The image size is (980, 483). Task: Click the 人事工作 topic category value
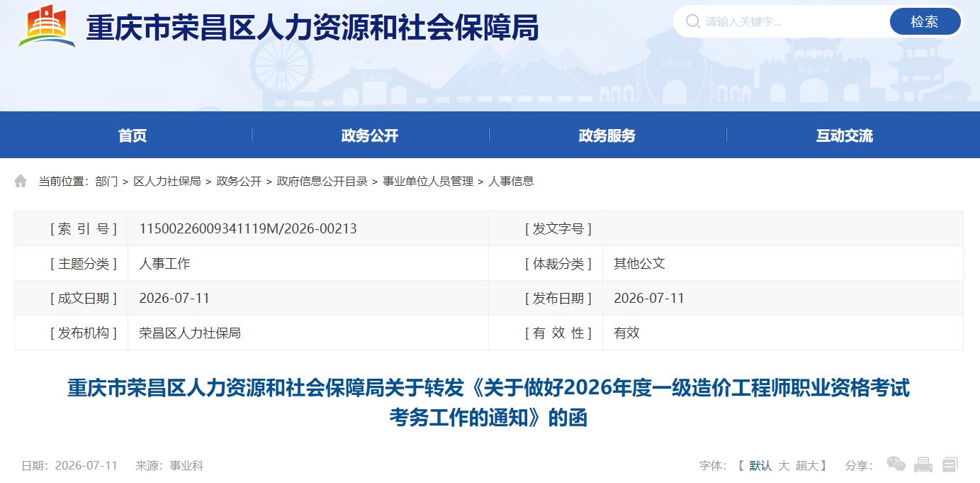pos(164,264)
